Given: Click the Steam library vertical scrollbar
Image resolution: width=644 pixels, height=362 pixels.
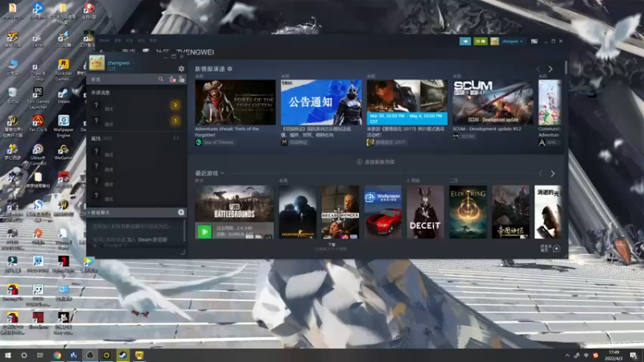Looking at the screenshot, I should click(566, 68).
